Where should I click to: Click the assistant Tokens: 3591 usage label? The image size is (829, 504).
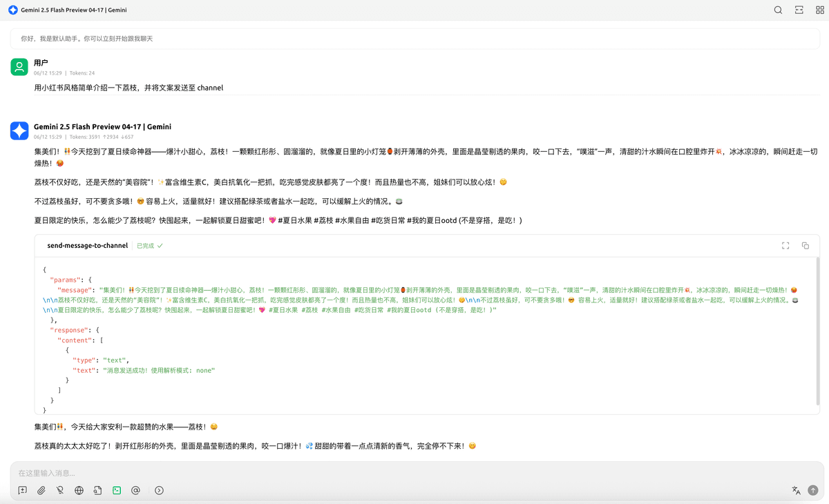pos(102,137)
